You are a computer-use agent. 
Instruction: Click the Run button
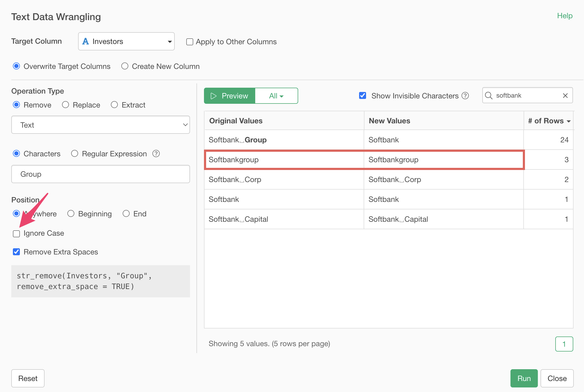pos(524,378)
